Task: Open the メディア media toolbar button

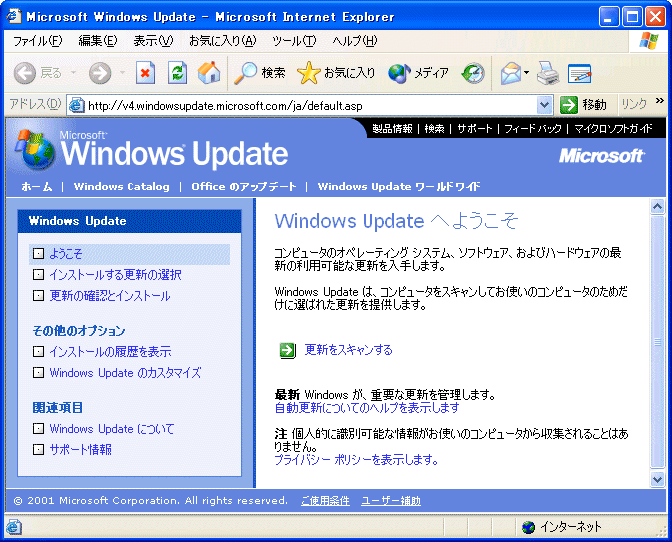Action: (418, 73)
